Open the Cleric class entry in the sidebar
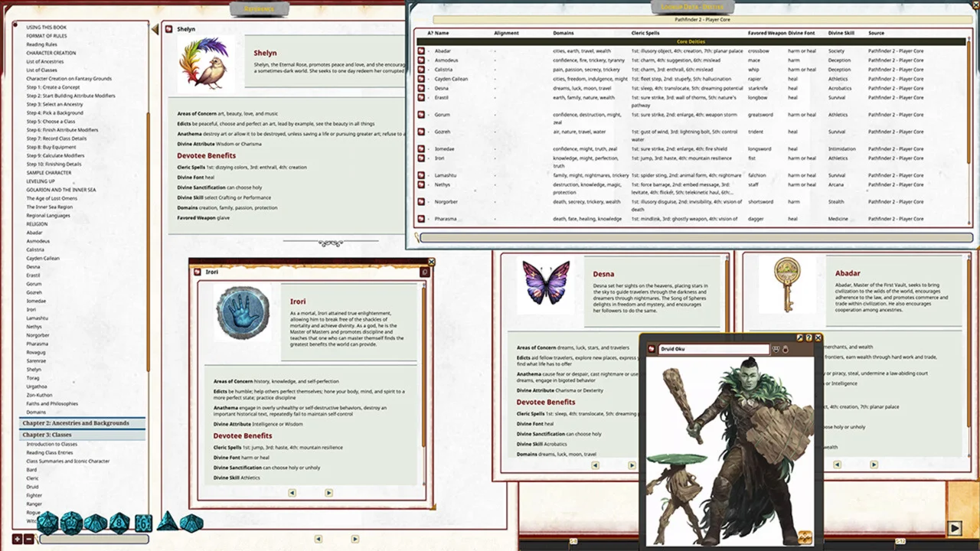 (32, 478)
